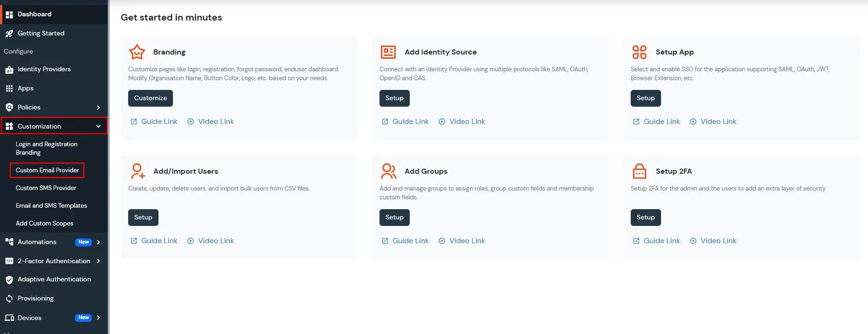Click the Adaptive Authentication shield icon
The height and width of the screenshot is (334, 868).
point(9,279)
